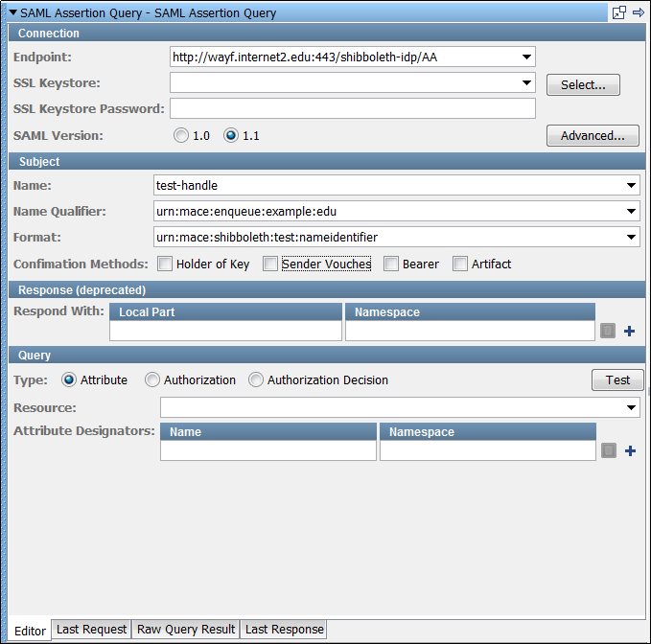The width and height of the screenshot is (651, 644).
Task: Switch to the Last Request tab
Action: 91,630
